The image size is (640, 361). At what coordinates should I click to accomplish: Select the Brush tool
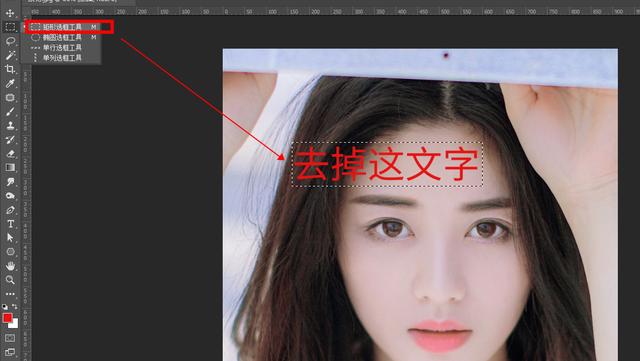10,111
